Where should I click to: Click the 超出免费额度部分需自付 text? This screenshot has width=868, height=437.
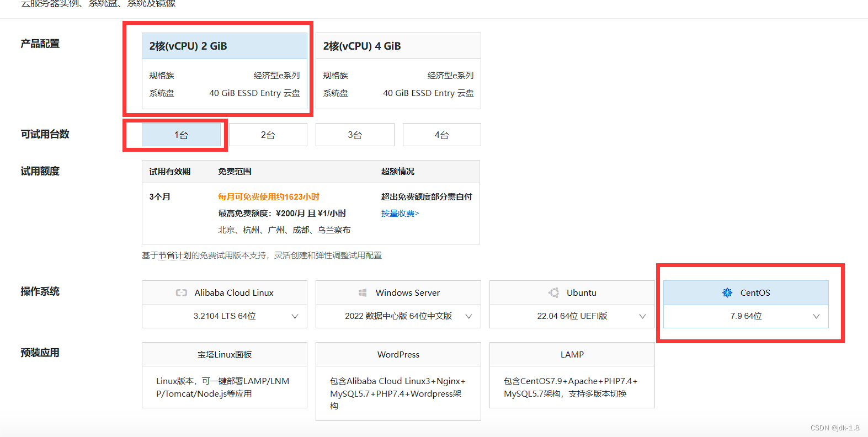[x=427, y=197]
